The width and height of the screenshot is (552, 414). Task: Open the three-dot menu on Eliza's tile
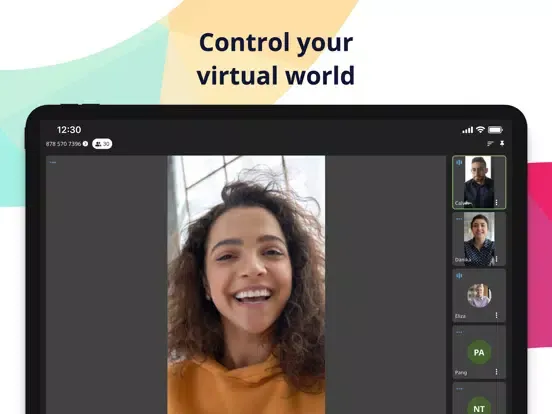(496, 315)
